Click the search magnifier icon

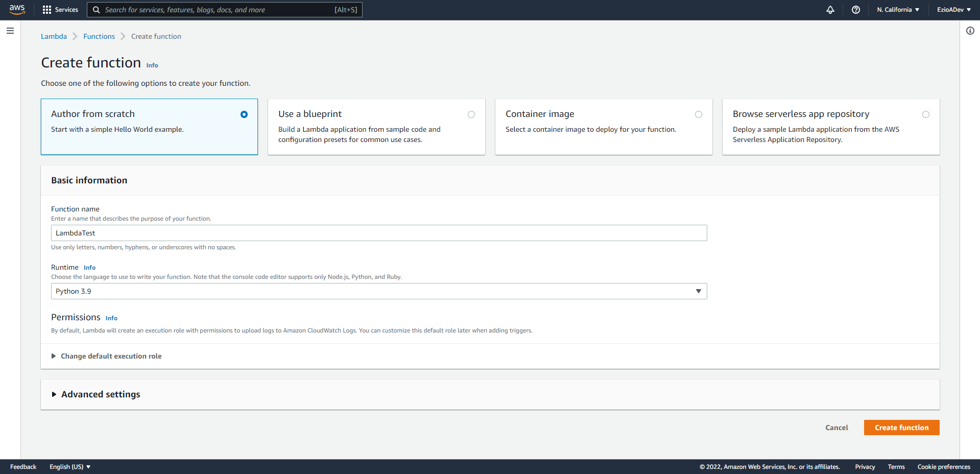[96, 10]
